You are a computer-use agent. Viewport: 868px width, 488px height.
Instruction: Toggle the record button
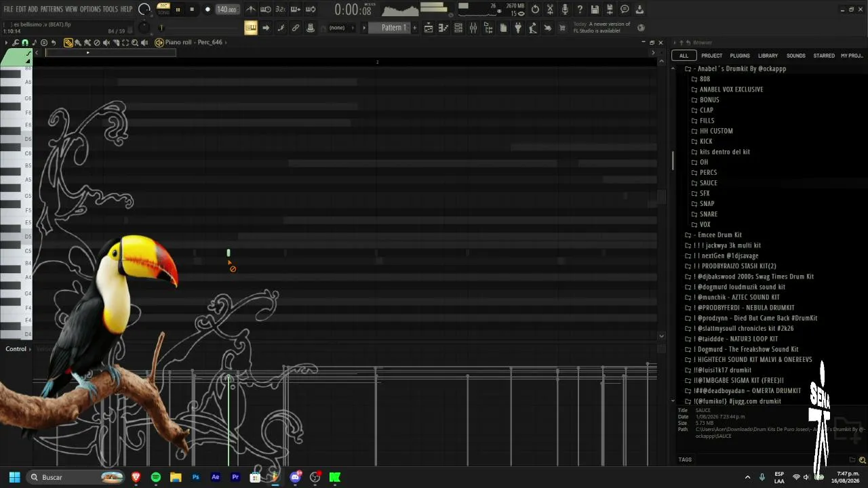(208, 9)
